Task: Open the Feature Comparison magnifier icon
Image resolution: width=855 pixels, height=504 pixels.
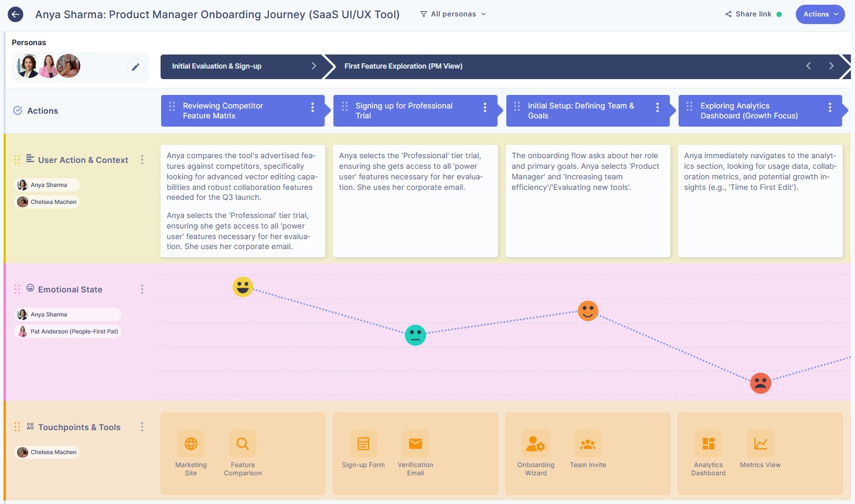Action: (x=243, y=443)
